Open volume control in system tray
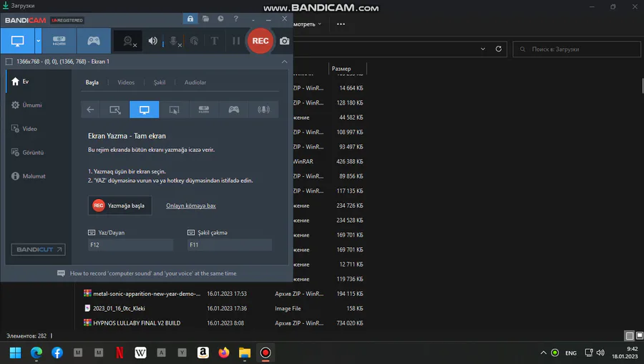This screenshot has width=644, height=364. click(600, 353)
